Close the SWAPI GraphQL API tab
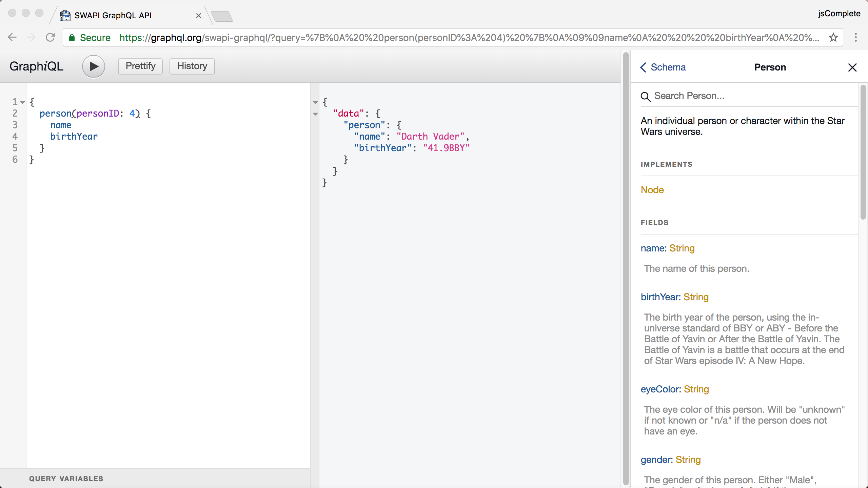The image size is (868, 488). 199,16
